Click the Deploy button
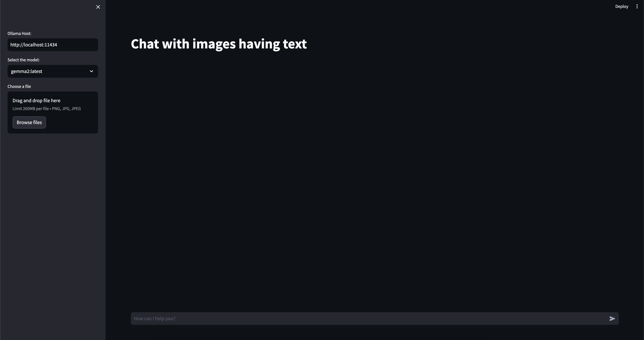The width and height of the screenshot is (644, 340). (622, 6)
